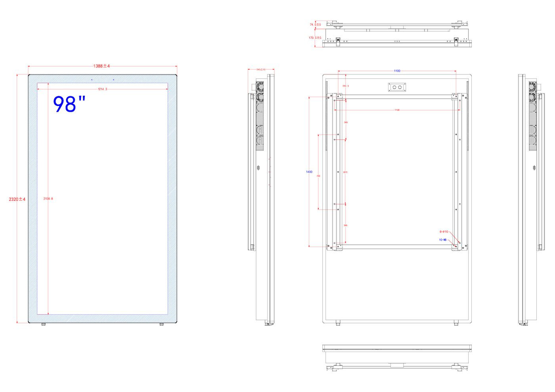Click the 1214.3 display width dimension
The height and width of the screenshot is (392, 555).
click(103, 89)
